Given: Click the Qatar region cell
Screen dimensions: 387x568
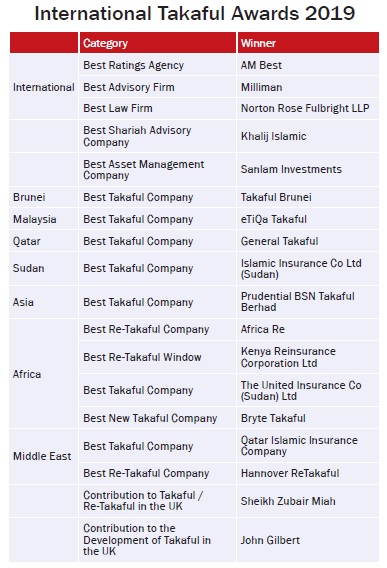Looking at the screenshot, I should [x=43, y=241].
